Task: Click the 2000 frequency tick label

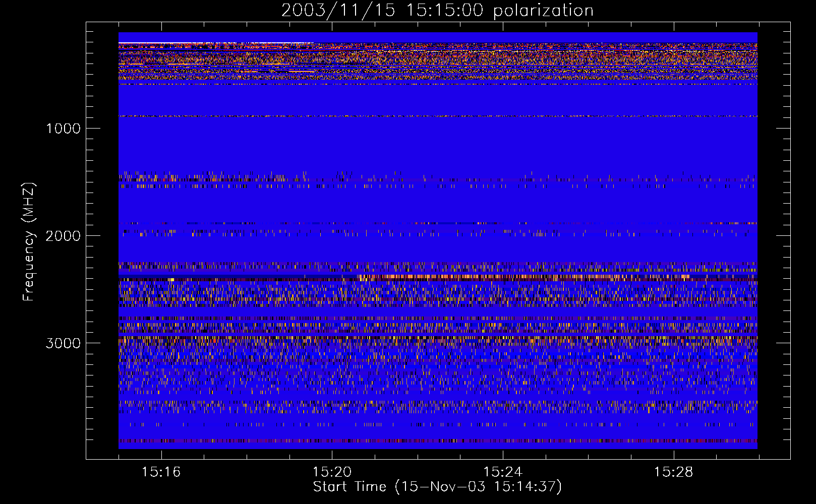Action: point(63,236)
